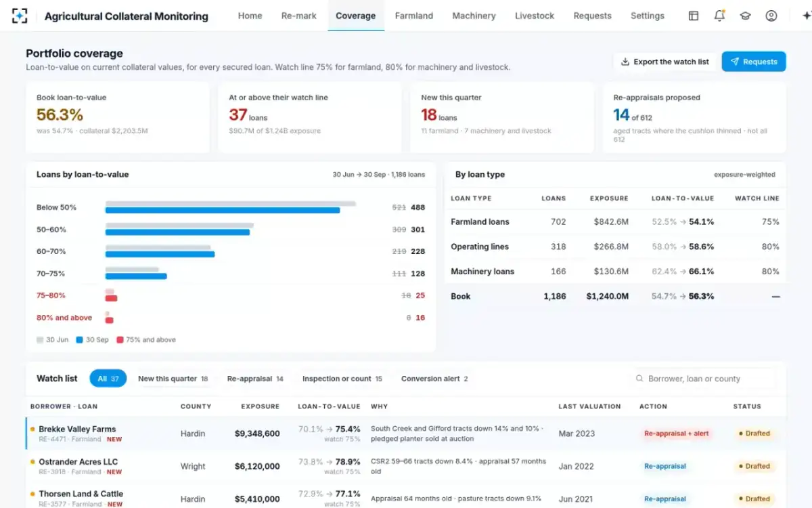Switch to the Farmland tab
This screenshot has width=812, height=508.
[413, 16]
